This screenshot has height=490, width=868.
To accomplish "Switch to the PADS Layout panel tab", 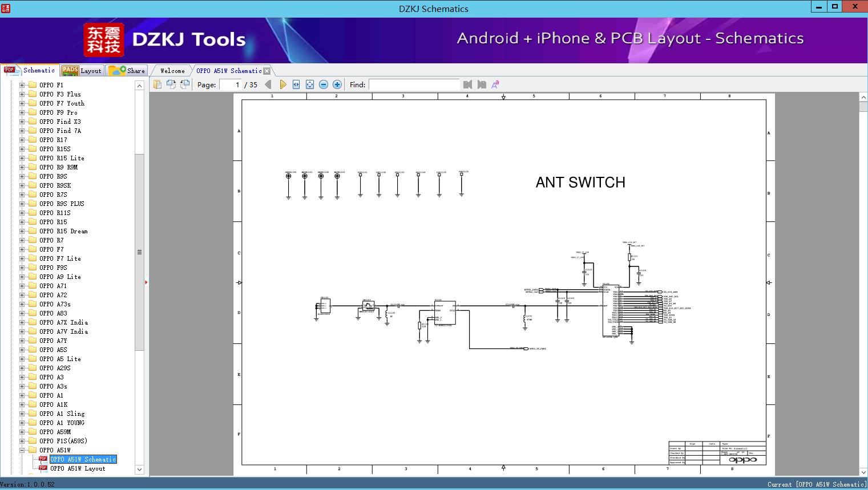I will click(81, 71).
